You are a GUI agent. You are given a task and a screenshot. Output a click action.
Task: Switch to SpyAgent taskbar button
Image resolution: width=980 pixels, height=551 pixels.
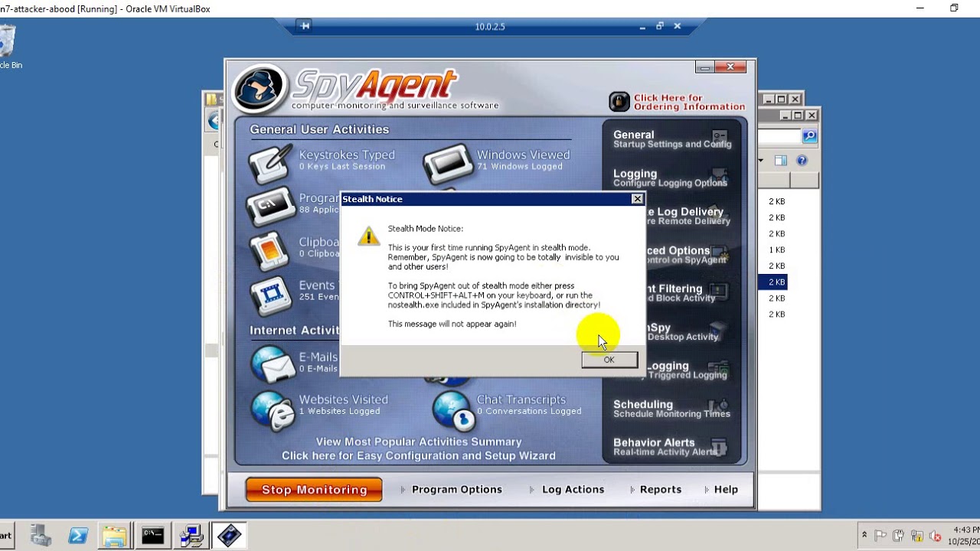[x=228, y=536]
